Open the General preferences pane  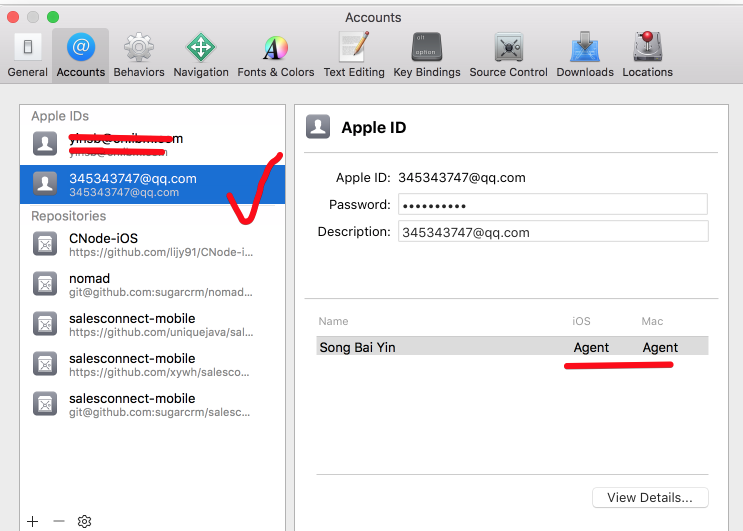pyautogui.click(x=27, y=55)
